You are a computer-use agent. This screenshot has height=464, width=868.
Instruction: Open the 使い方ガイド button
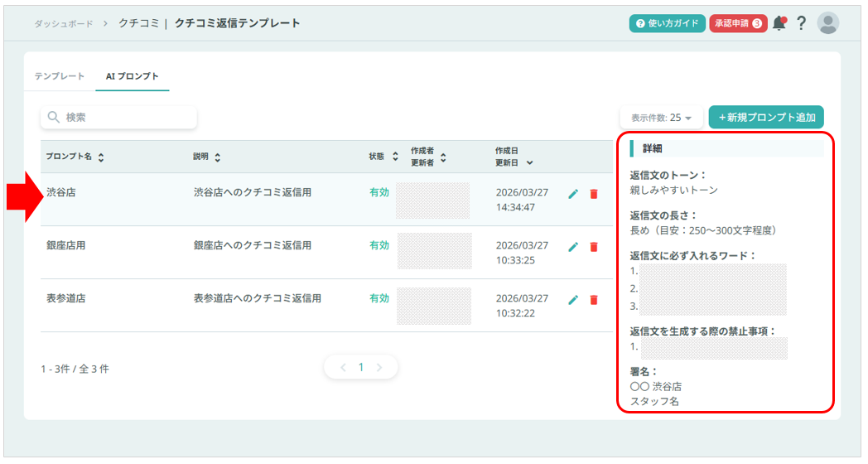click(667, 23)
